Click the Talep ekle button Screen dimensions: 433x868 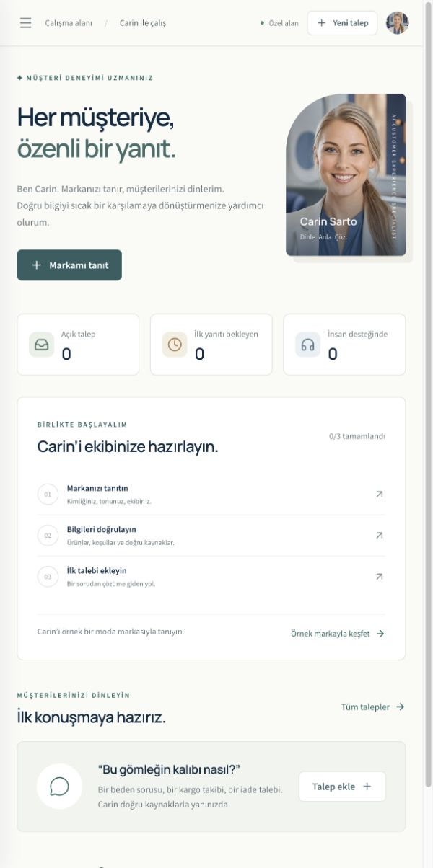click(x=342, y=787)
